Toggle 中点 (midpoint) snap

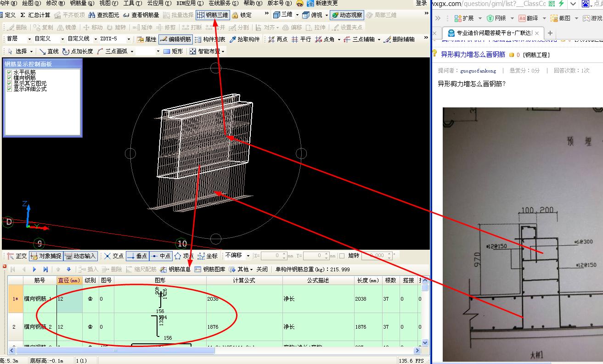coord(161,256)
